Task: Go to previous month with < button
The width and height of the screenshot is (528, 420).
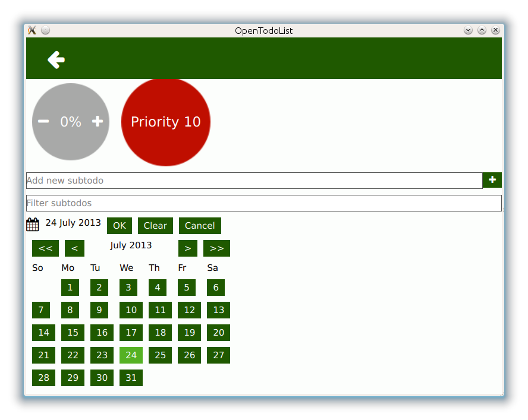Action: (75, 248)
